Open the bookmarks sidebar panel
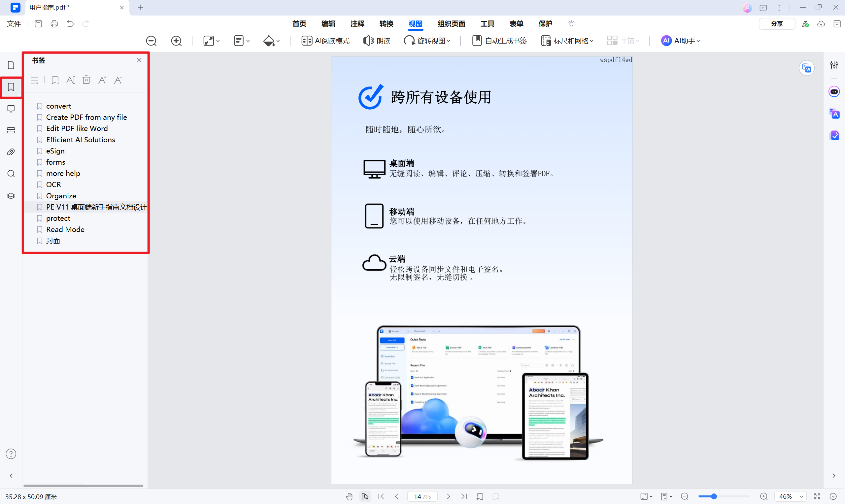 [11, 87]
